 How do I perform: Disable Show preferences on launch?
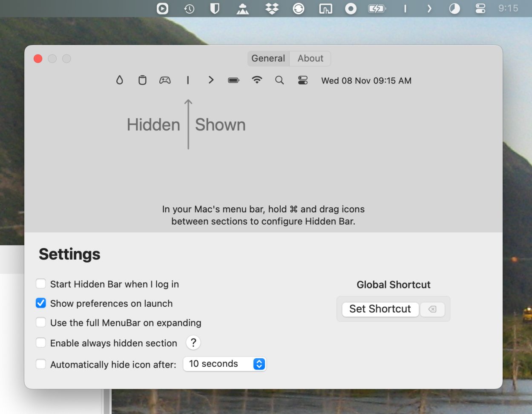coord(41,303)
